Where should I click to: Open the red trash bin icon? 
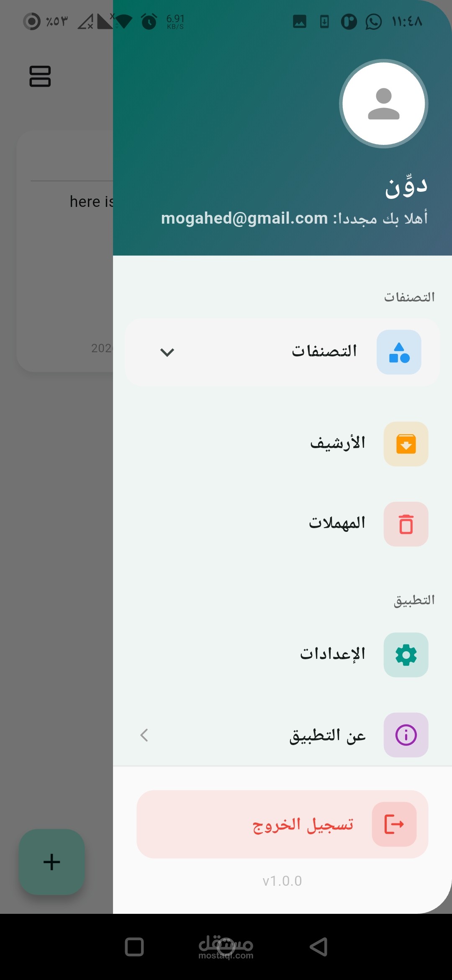tap(406, 524)
